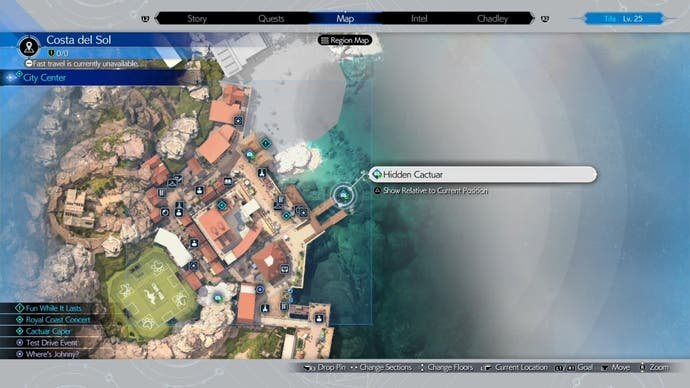Click the Current Location control hint
The height and width of the screenshot is (388, 690).
(x=515, y=367)
